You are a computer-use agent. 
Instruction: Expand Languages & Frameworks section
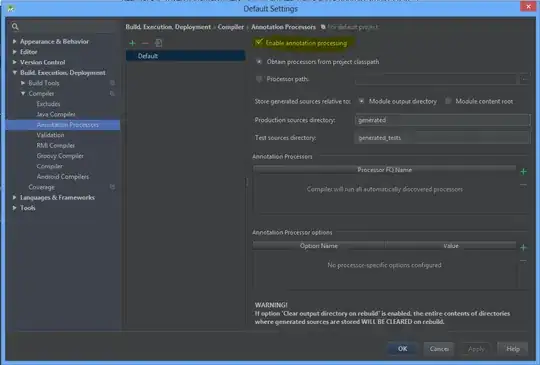click(x=14, y=197)
